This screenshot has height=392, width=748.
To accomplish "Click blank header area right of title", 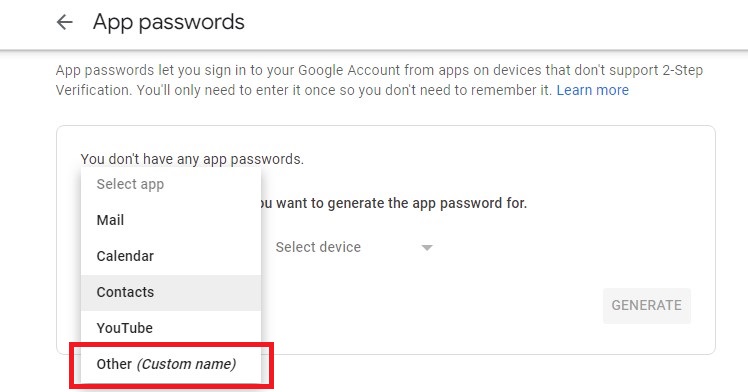I will click(496, 22).
